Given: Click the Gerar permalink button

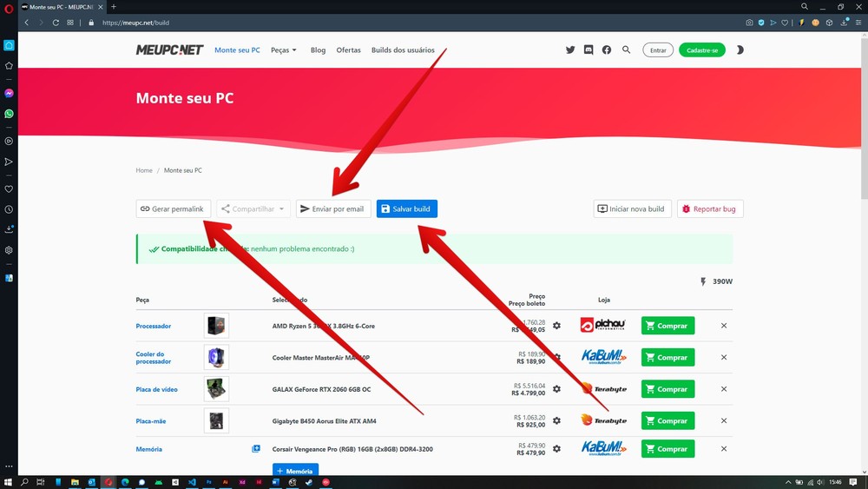Looking at the screenshot, I should click(x=174, y=208).
